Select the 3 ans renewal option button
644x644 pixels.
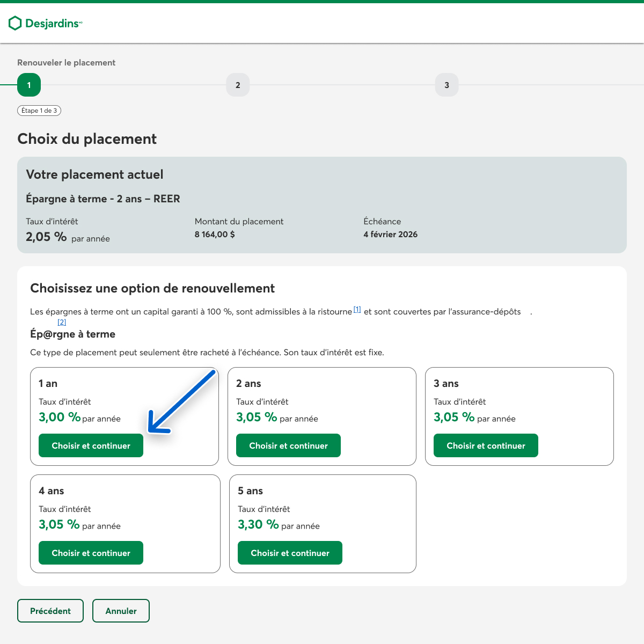click(486, 445)
